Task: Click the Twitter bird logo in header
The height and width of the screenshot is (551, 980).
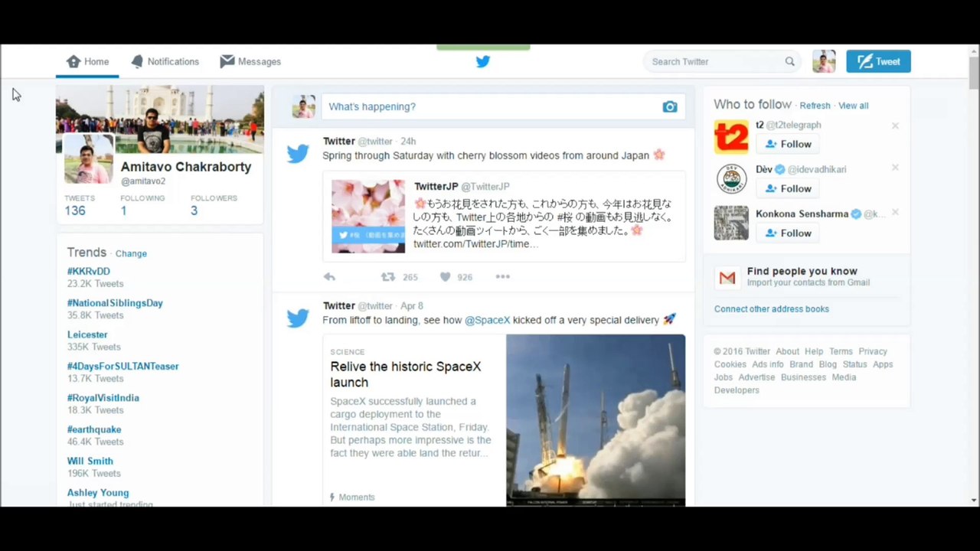Action: coord(483,61)
